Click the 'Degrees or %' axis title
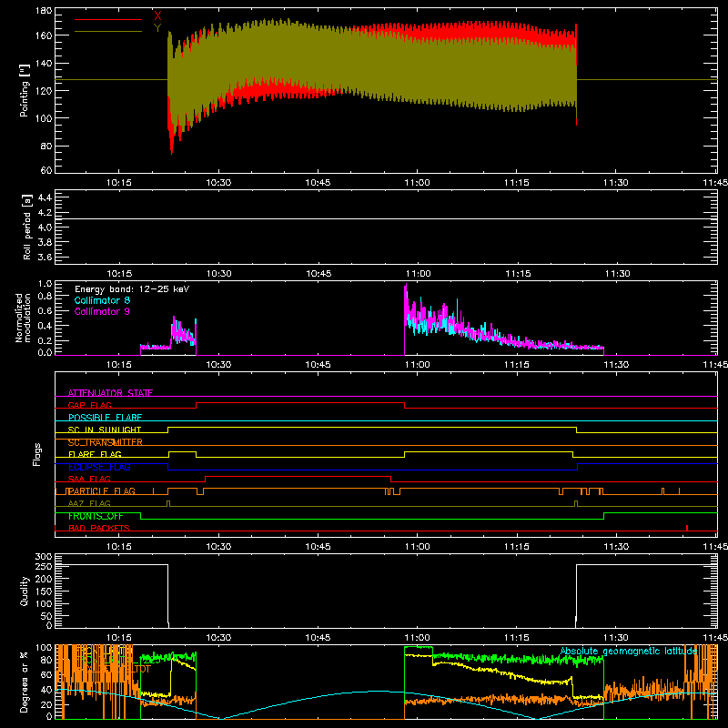 pyautogui.click(x=25, y=682)
